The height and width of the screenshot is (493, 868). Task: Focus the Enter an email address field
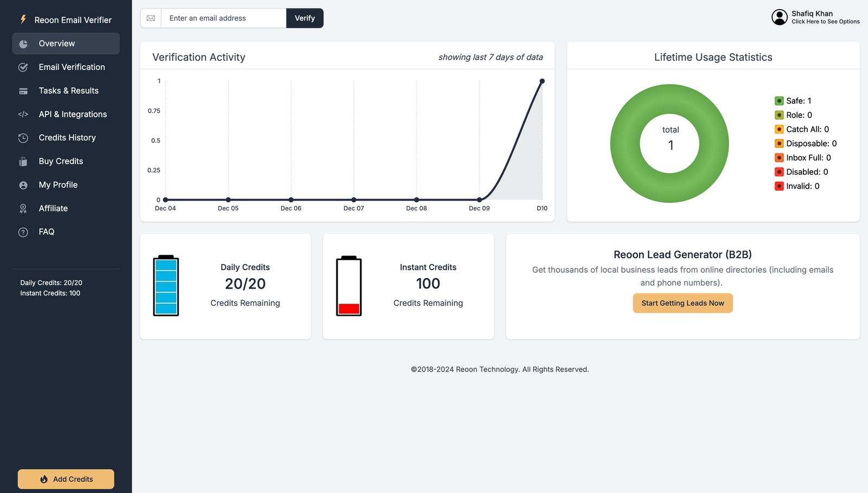[x=224, y=18]
